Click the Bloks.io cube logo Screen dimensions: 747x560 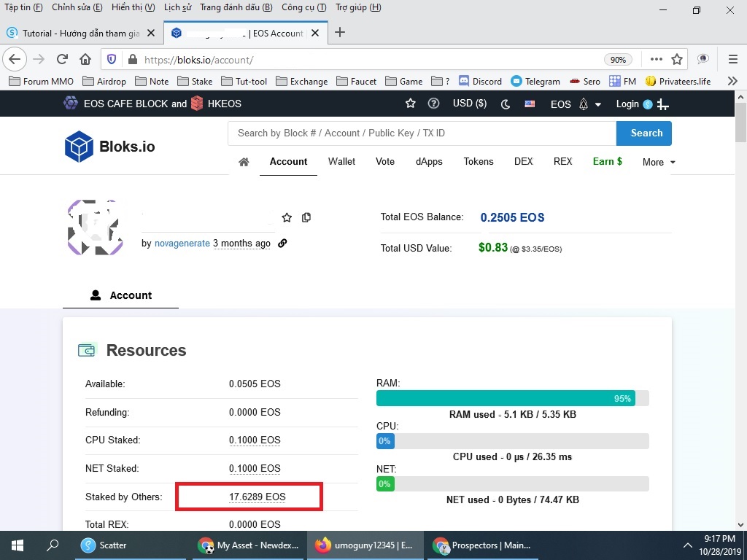pos(79,147)
